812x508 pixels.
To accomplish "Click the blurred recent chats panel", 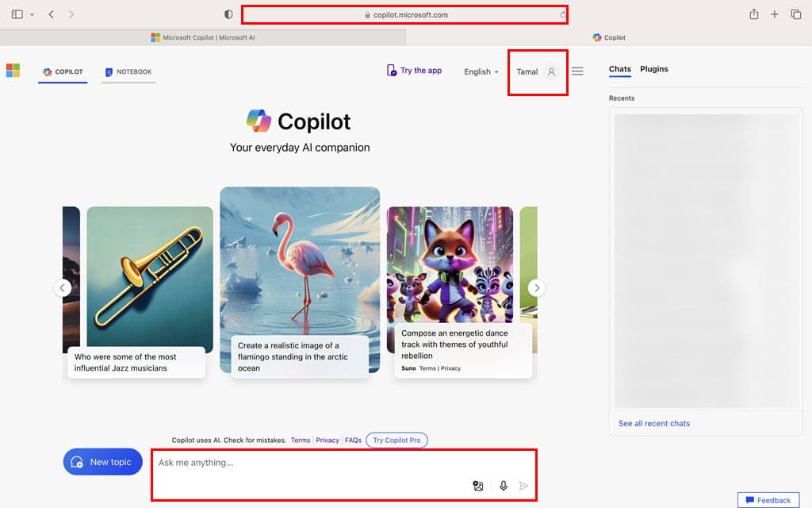I will (x=706, y=260).
